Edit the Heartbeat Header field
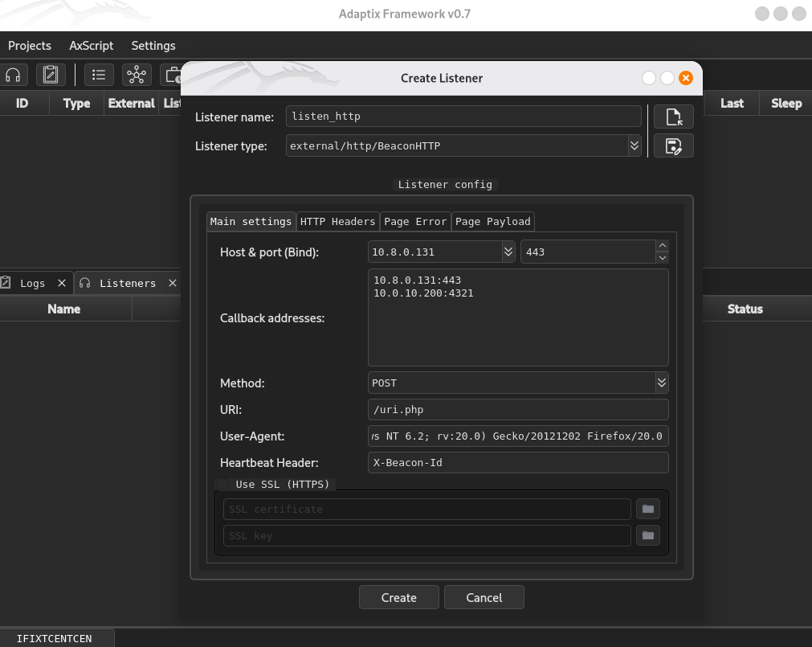 tap(518, 463)
